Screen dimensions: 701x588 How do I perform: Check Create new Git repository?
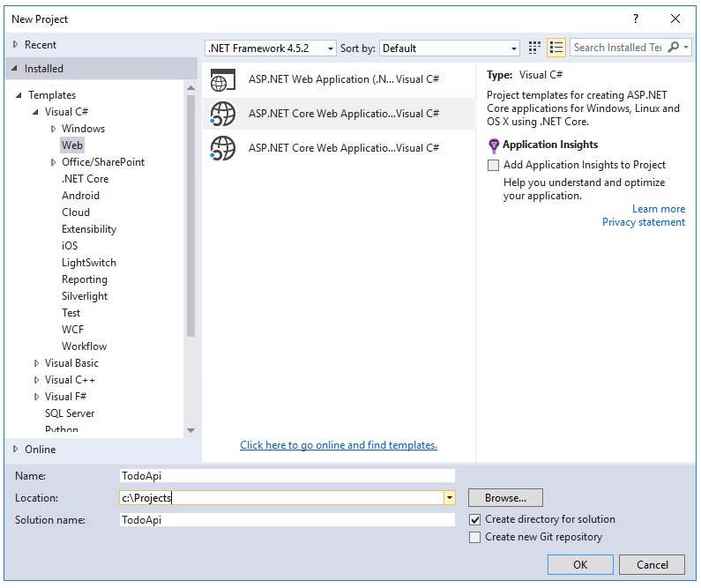[474, 537]
